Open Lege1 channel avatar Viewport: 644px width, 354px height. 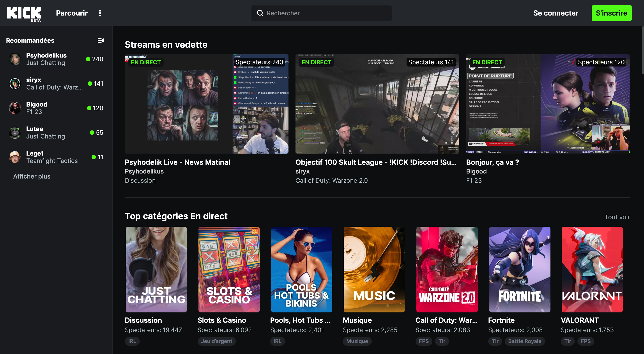[15, 157]
